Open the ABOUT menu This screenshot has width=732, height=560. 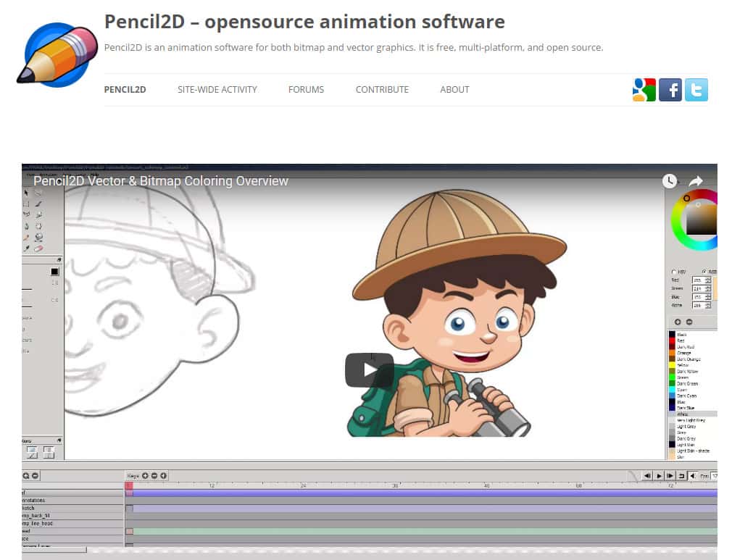point(454,90)
